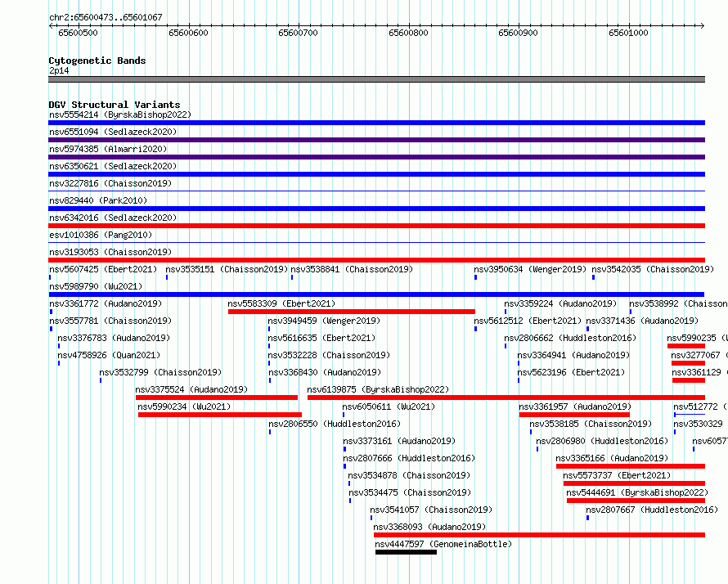Click nsv3542035 (Chaisson2019) label
728x584 pixels.
tap(653, 269)
